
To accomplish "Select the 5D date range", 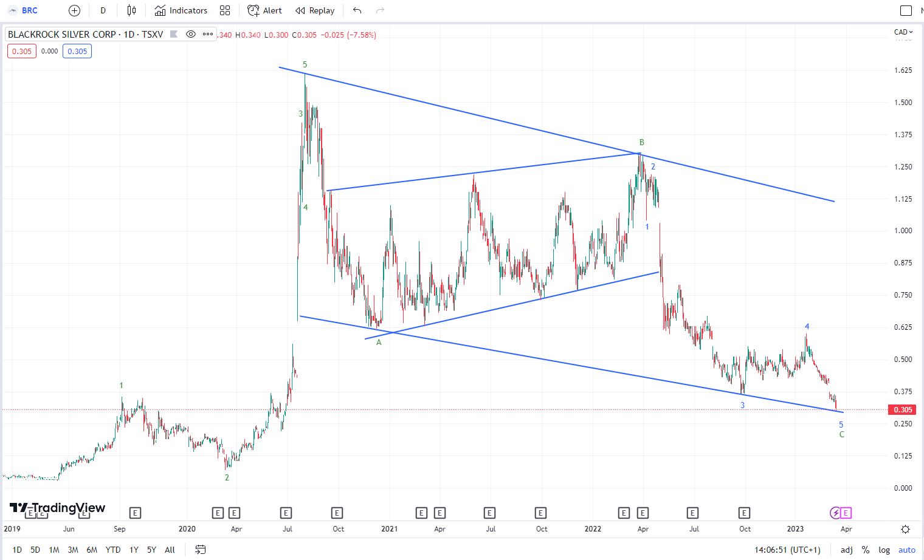I will pyautogui.click(x=35, y=550).
